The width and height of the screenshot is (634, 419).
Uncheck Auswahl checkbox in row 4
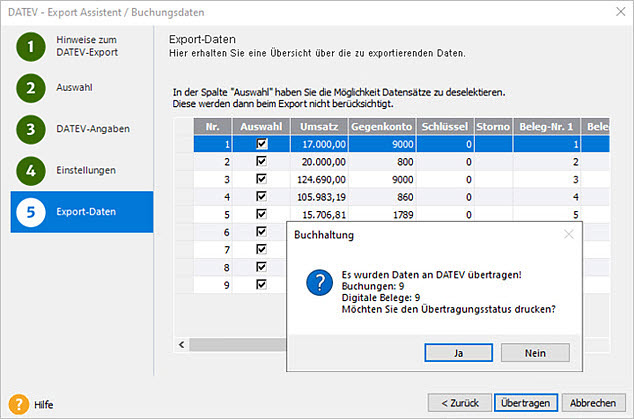point(262,197)
